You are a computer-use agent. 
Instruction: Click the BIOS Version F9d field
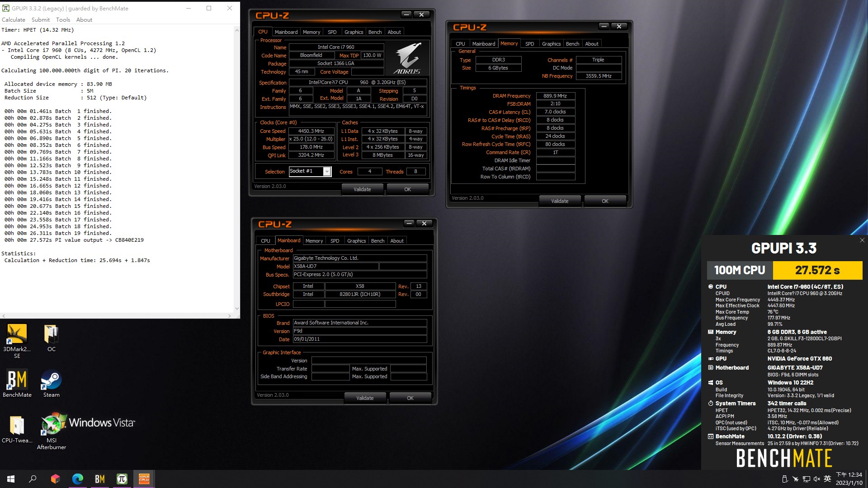[x=360, y=331]
